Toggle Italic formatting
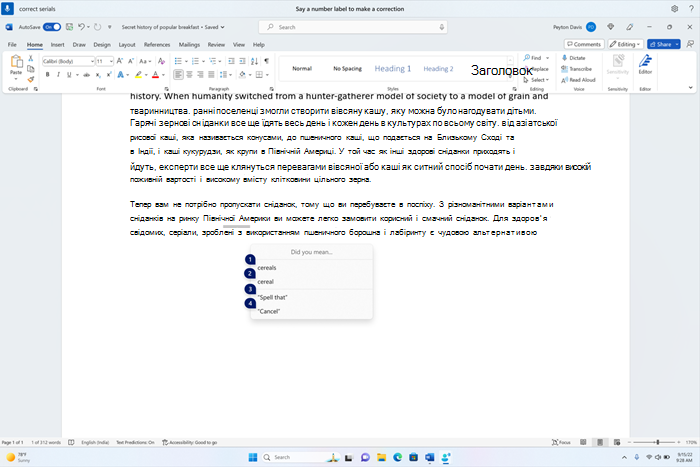The image size is (700, 467). tap(58, 75)
